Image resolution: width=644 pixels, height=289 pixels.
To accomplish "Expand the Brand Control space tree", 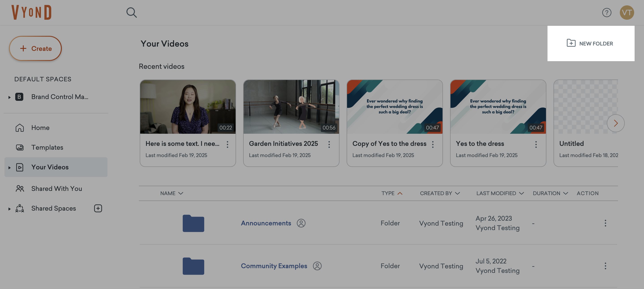I will coord(9,97).
